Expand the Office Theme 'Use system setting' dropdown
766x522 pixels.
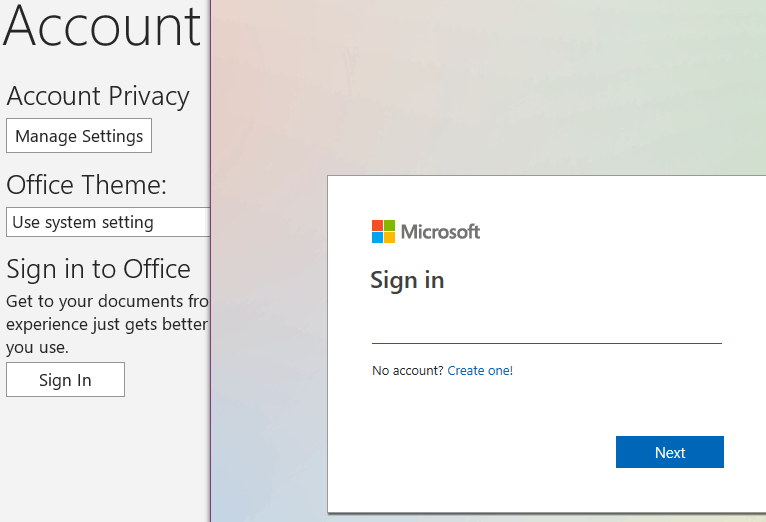click(x=108, y=222)
